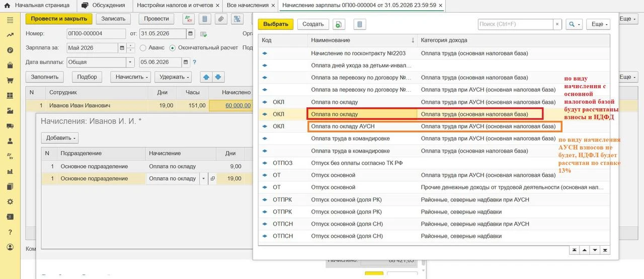
Task: Open top-right Еще menu of document form
Action: (x=629, y=19)
